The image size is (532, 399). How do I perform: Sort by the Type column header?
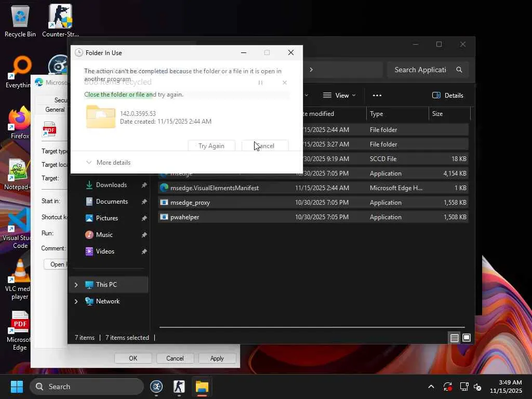pos(397,114)
